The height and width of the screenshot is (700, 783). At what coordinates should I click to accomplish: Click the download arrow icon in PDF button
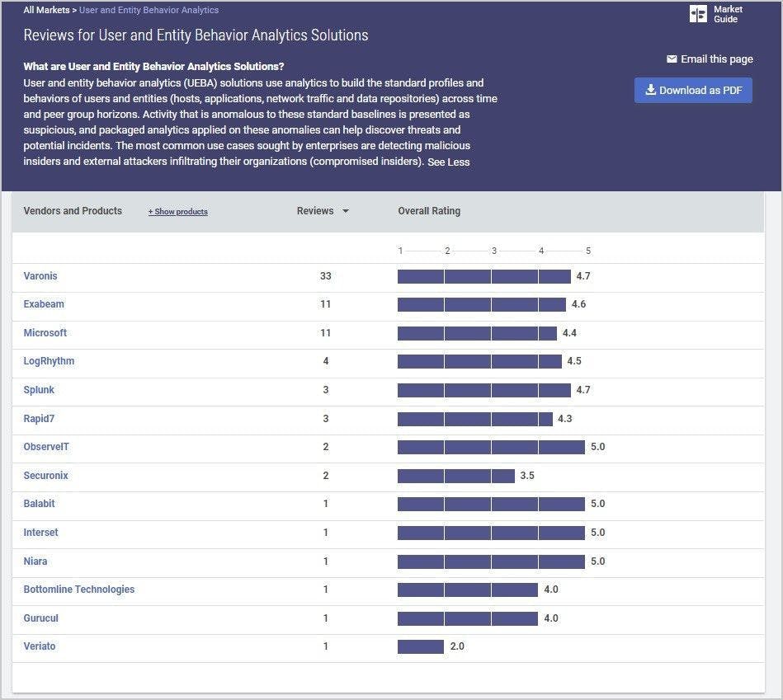[650, 90]
